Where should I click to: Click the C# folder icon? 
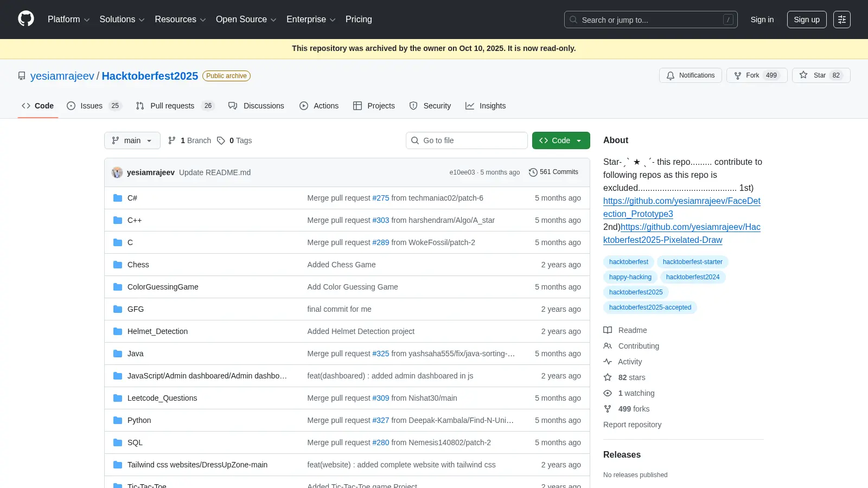coord(118,198)
